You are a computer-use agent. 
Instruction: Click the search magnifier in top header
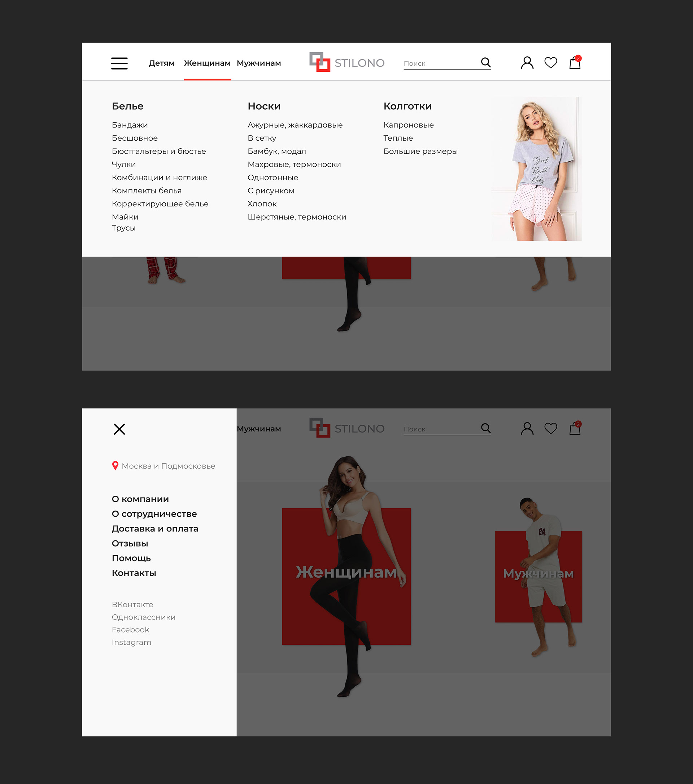[485, 62]
